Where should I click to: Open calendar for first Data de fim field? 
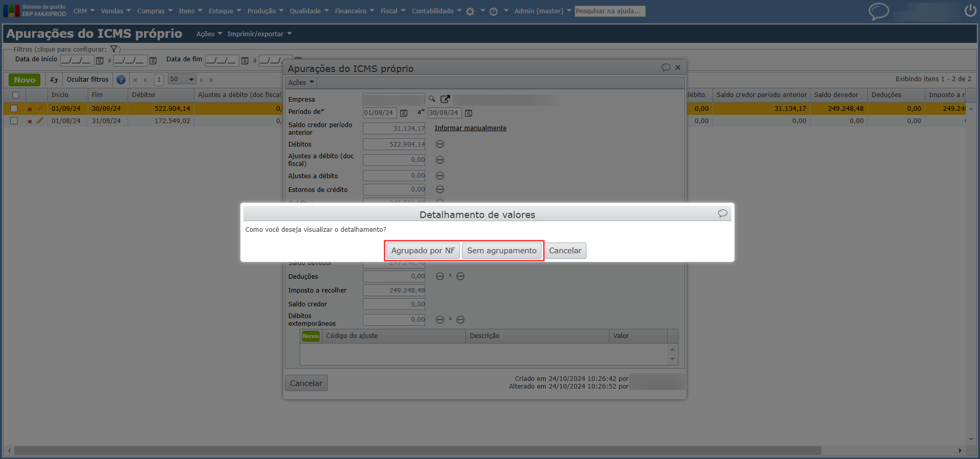(245, 61)
